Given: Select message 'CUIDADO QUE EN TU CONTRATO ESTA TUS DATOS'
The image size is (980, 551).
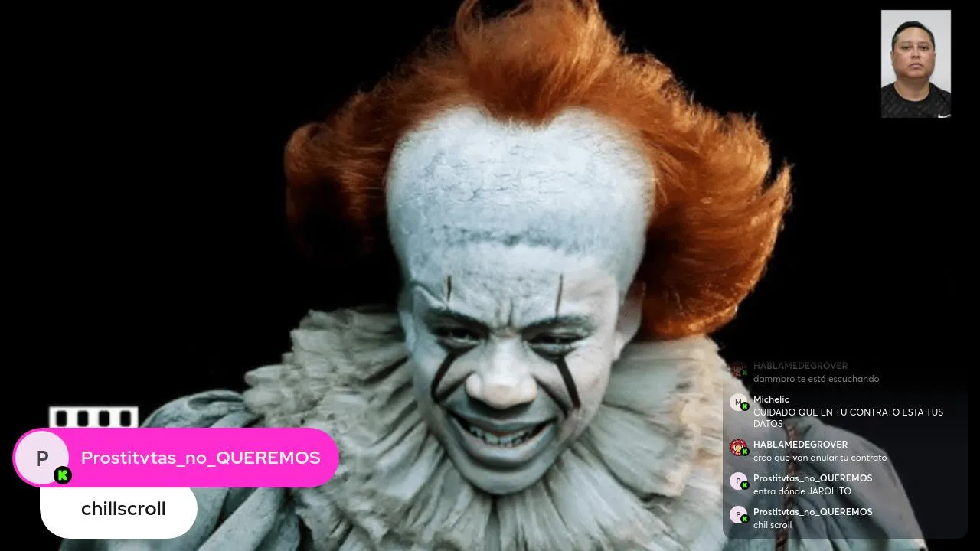Looking at the screenshot, I should (848, 418).
